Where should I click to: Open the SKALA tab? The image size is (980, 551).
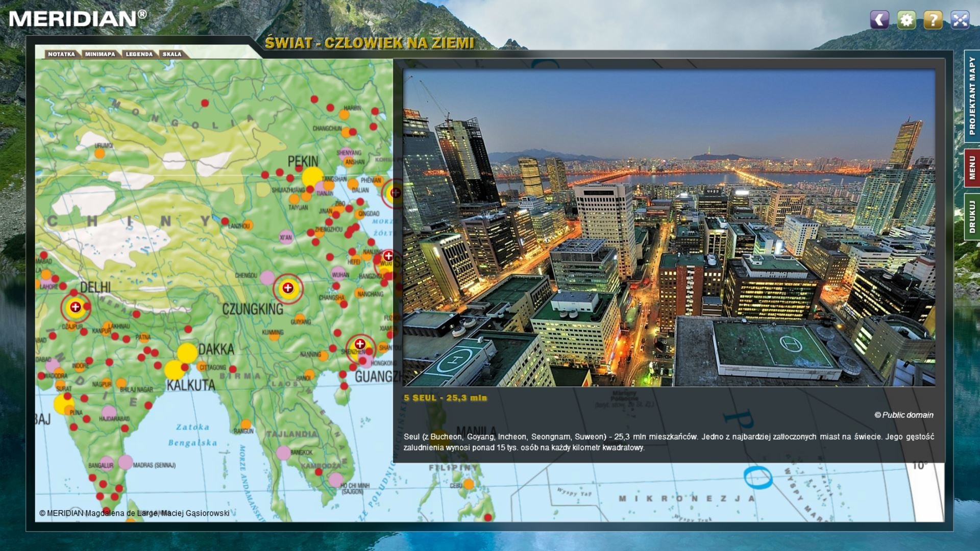[x=172, y=54]
